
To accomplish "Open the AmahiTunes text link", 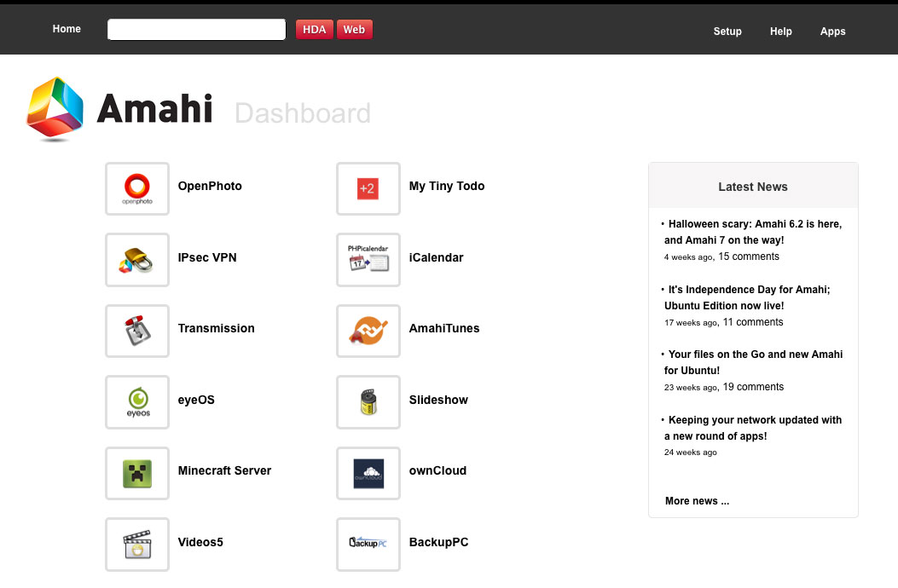I will (x=443, y=328).
